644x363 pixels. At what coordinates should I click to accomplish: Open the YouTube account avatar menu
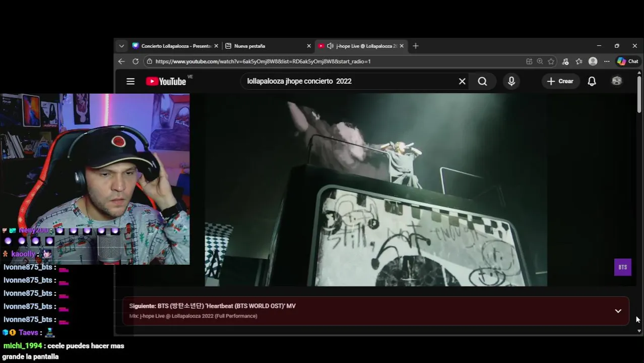[617, 81]
